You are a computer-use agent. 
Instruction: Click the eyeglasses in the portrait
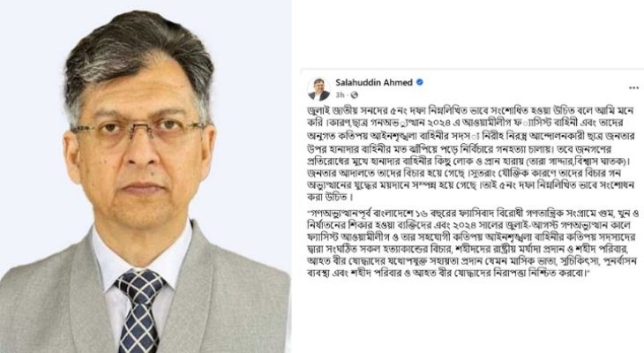[139, 132]
